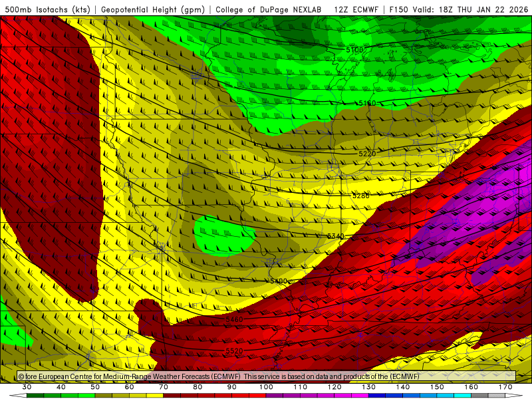Viewport: 532px width, 399px height.
Task: Click the 5400 height contour label
Action: coord(279,281)
